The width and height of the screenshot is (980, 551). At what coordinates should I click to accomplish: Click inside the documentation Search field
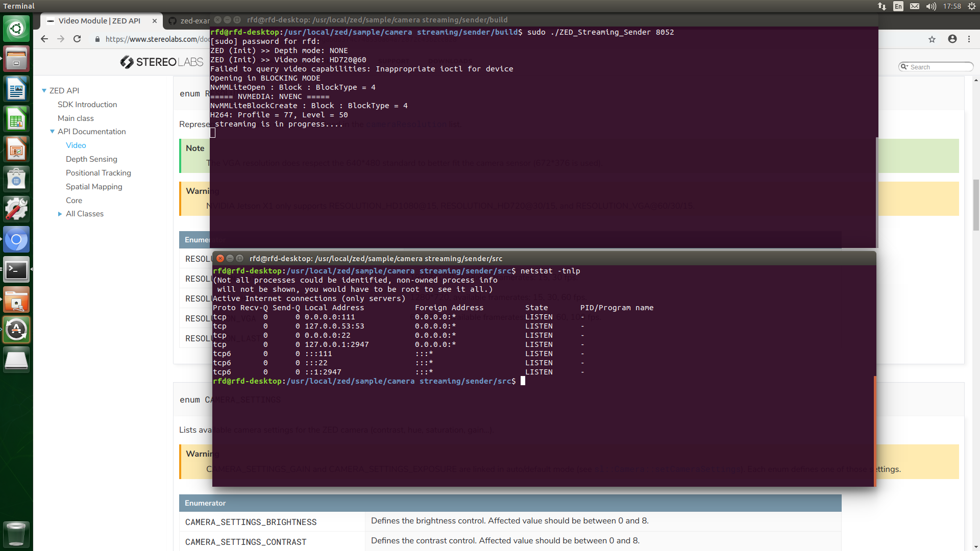click(x=939, y=66)
